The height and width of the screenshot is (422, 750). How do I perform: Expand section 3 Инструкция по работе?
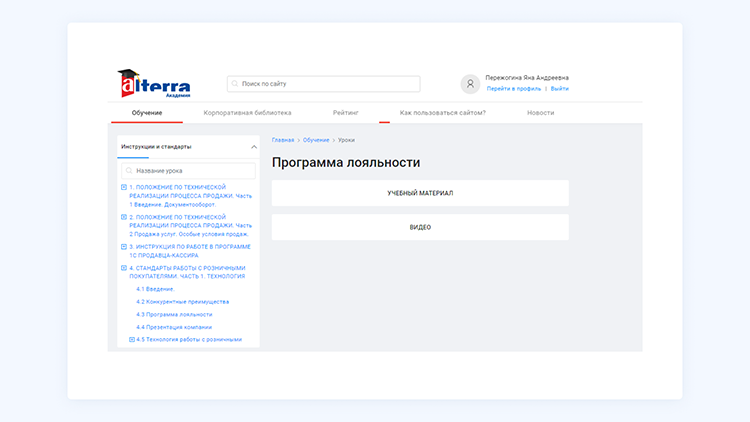pyautogui.click(x=124, y=247)
